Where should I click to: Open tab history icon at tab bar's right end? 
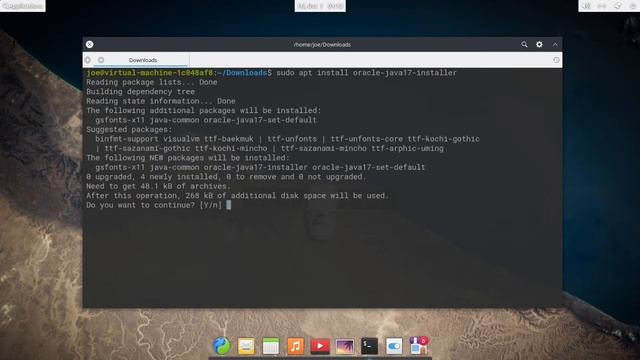tap(556, 60)
